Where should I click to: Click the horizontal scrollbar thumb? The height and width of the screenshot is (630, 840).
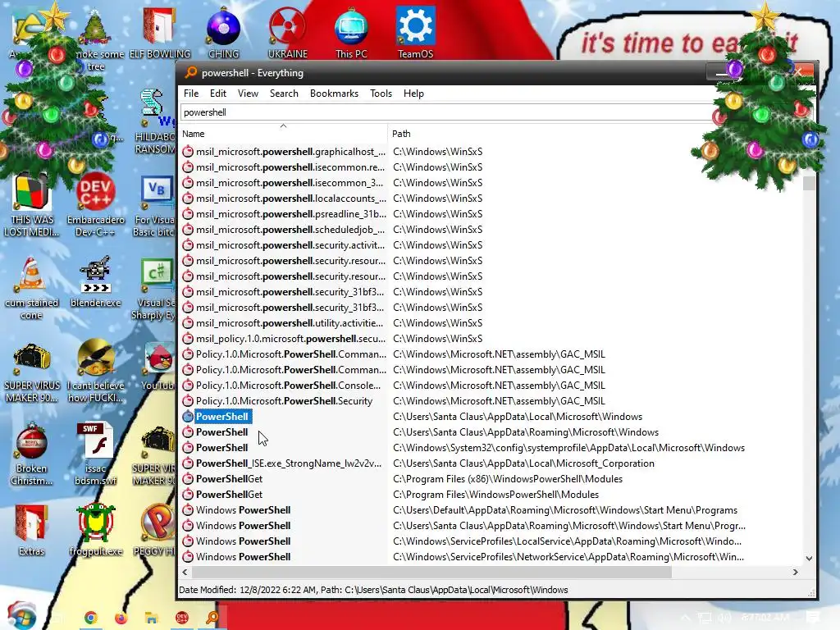coord(431,572)
